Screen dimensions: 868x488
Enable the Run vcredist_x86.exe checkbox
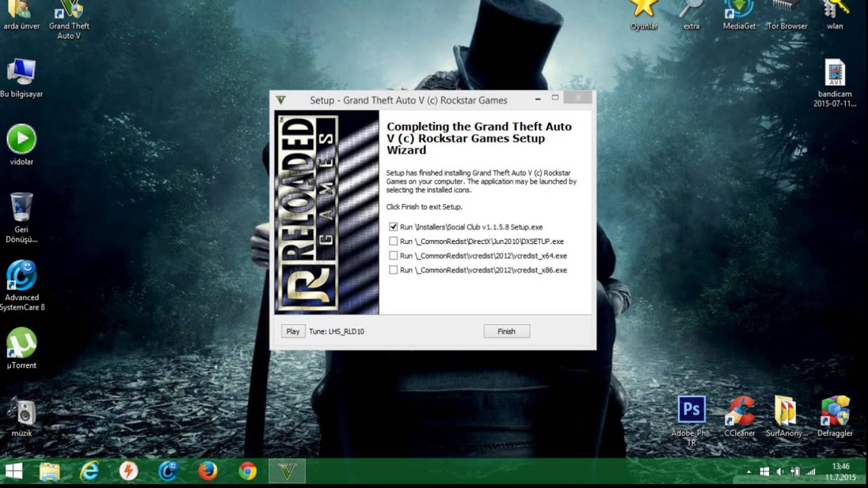tap(393, 270)
